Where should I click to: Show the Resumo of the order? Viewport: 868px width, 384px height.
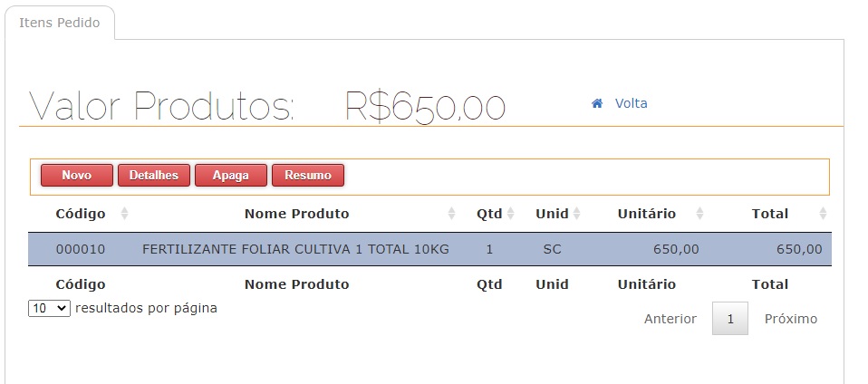(308, 175)
